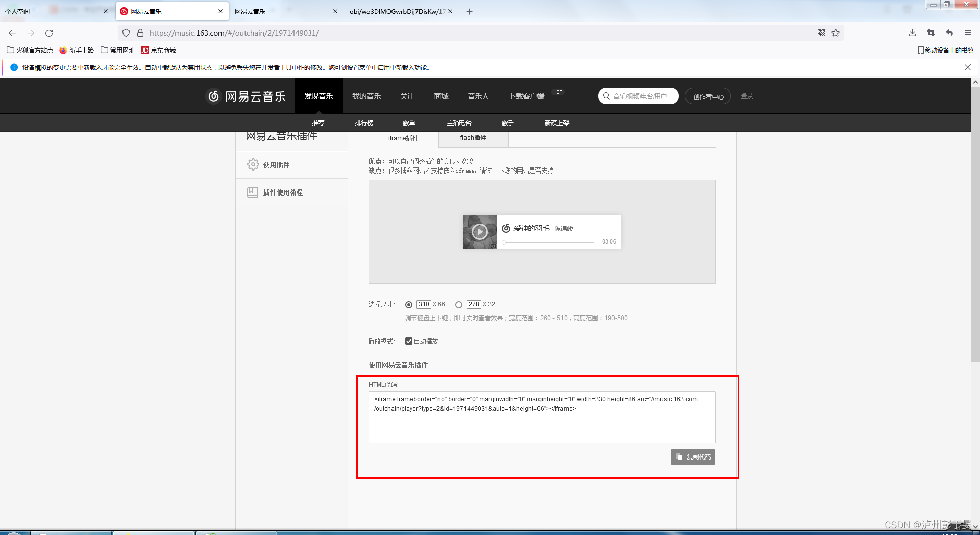
Task: Click the NetEase Cloud Music logo
Action: point(246,96)
